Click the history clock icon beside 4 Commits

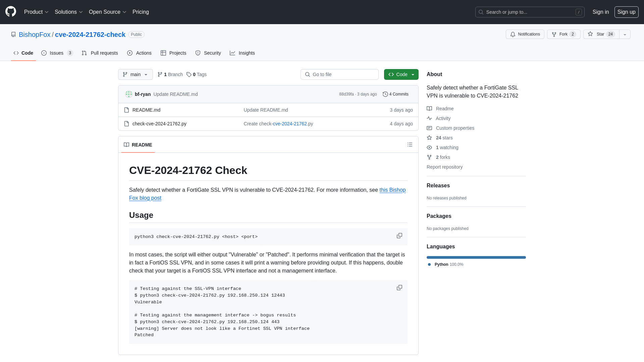click(385, 94)
